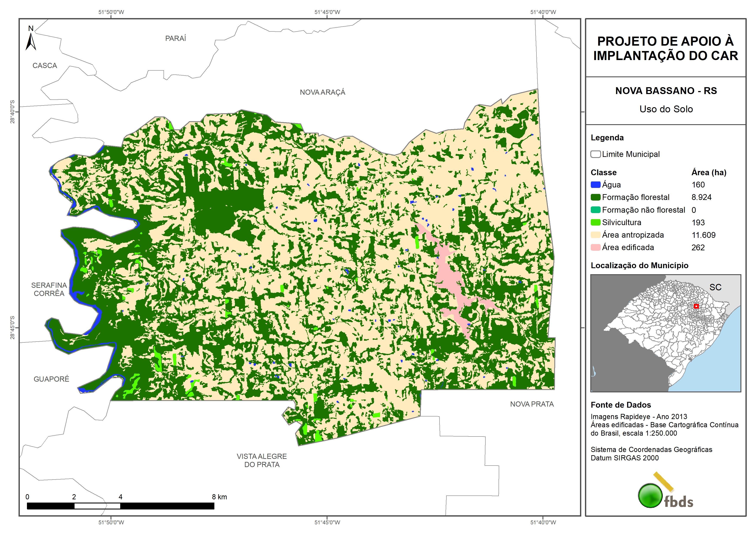Screen dimensions: 756x534
Task: Click the dark green Formação florestal swatch
Action: point(595,197)
